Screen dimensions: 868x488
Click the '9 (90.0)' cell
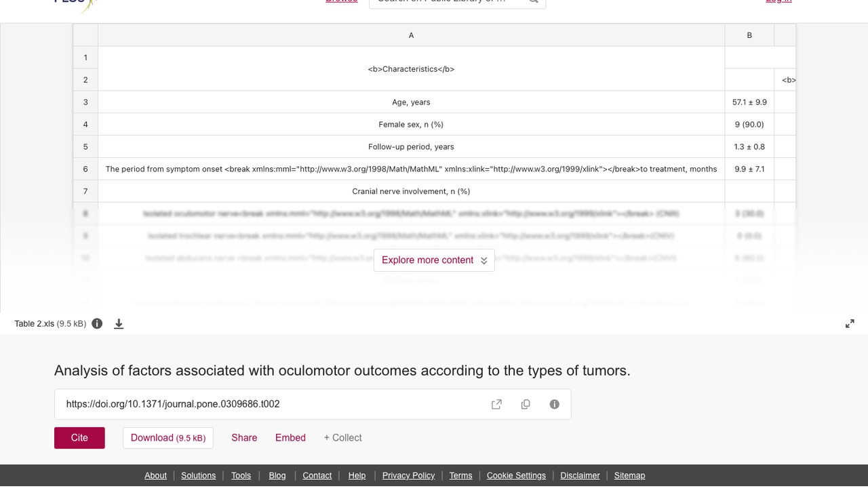tap(749, 125)
